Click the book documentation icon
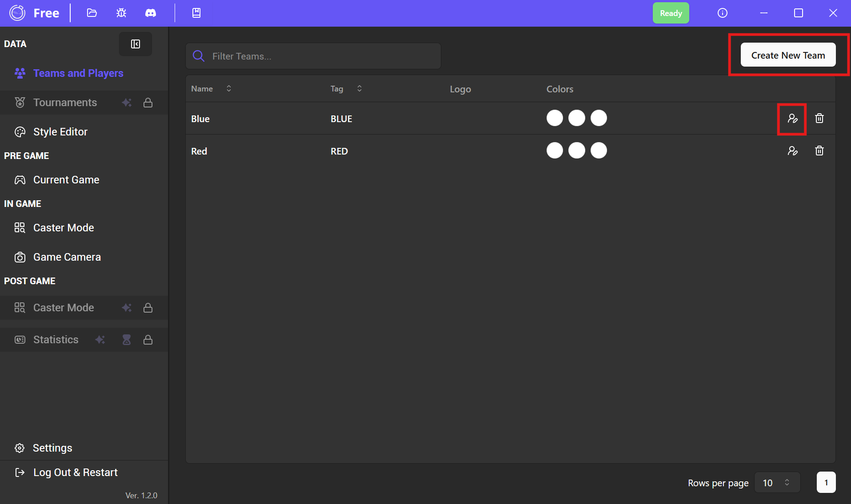The height and width of the screenshot is (504, 851). click(x=196, y=13)
